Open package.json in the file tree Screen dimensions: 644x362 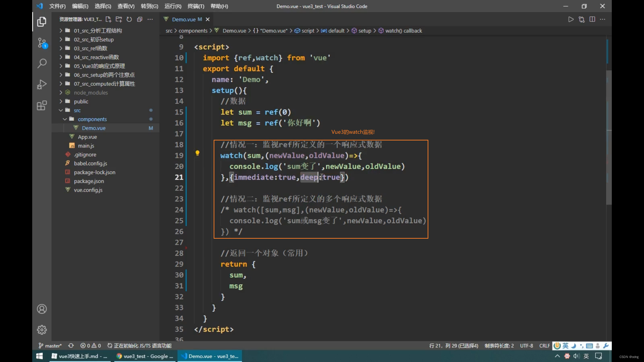point(105,181)
